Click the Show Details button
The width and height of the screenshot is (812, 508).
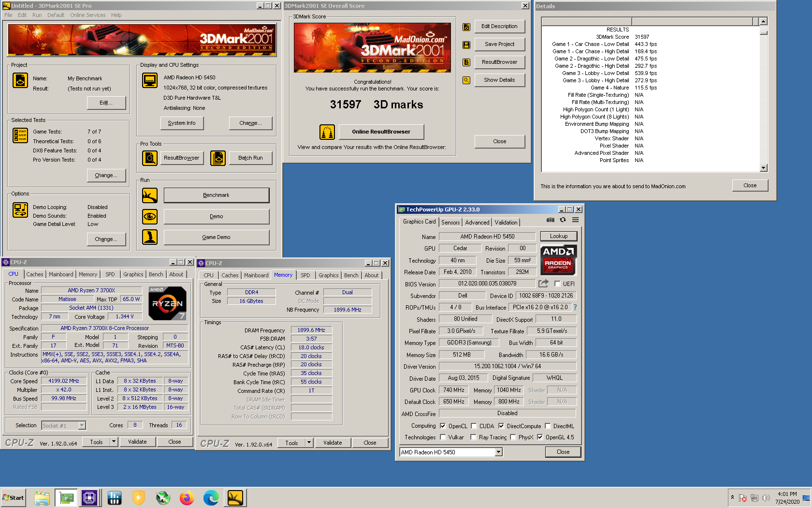(x=499, y=80)
